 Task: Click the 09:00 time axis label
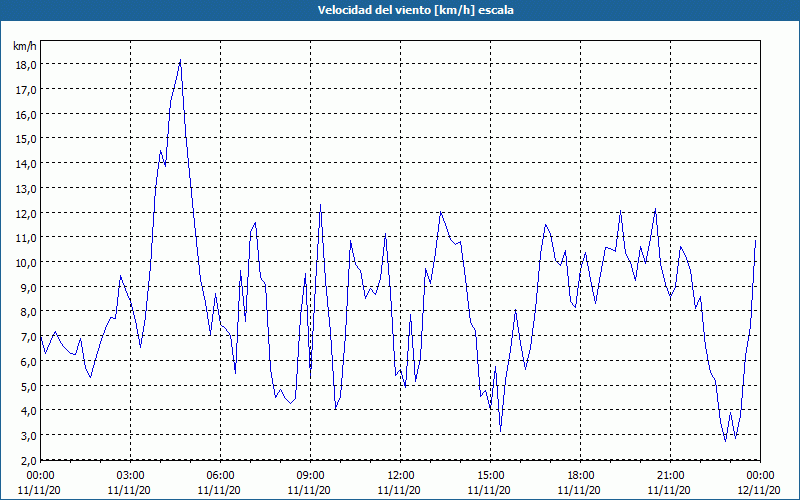click(x=310, y=476)
